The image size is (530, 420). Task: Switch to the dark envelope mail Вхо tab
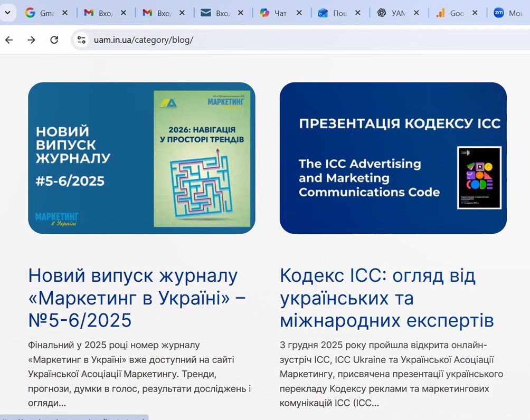pos(216,13)
